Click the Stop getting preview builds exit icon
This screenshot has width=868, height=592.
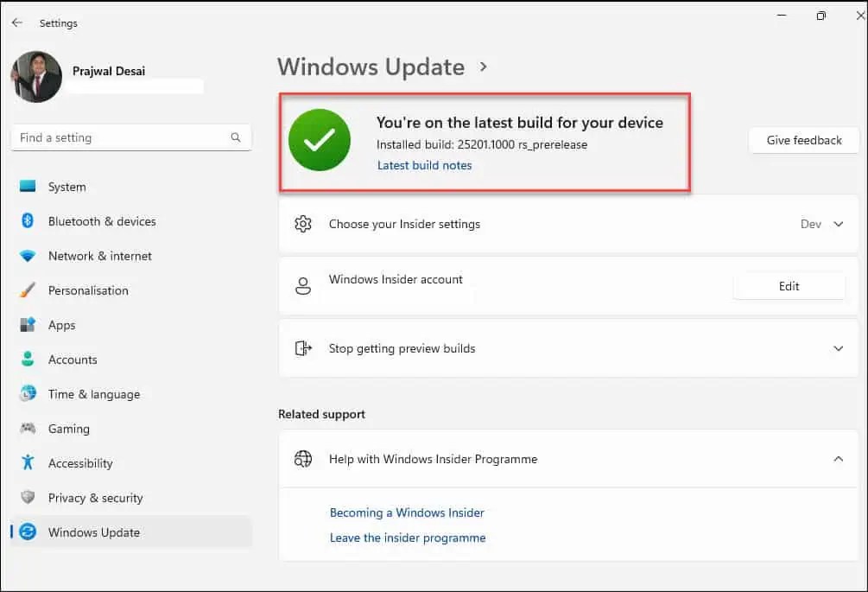[303, 348]
